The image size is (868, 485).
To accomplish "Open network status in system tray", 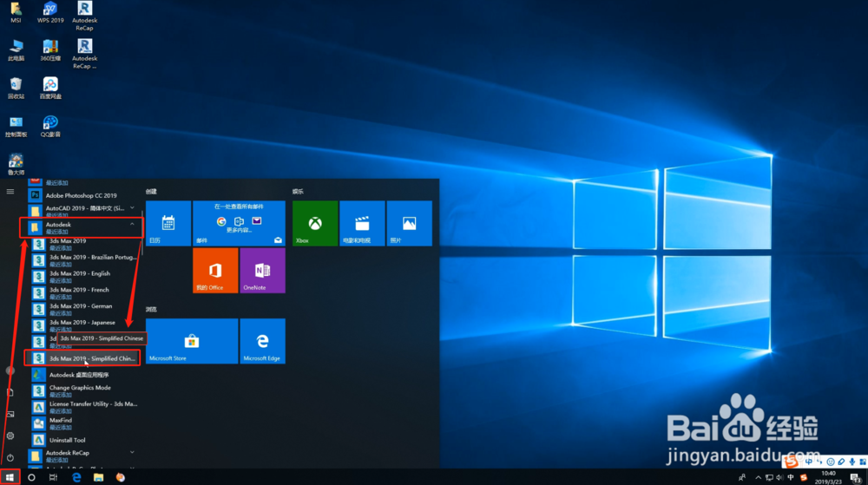I will tap(769, 478).
